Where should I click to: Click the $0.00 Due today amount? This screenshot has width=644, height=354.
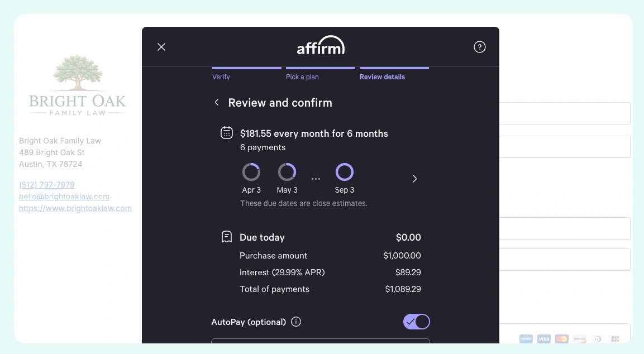tap(408, 237)
